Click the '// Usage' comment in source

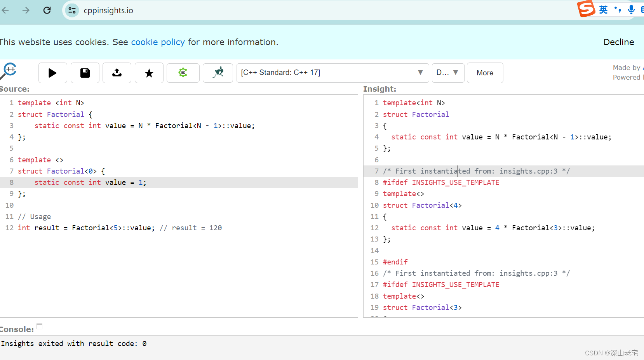(34, 217)
